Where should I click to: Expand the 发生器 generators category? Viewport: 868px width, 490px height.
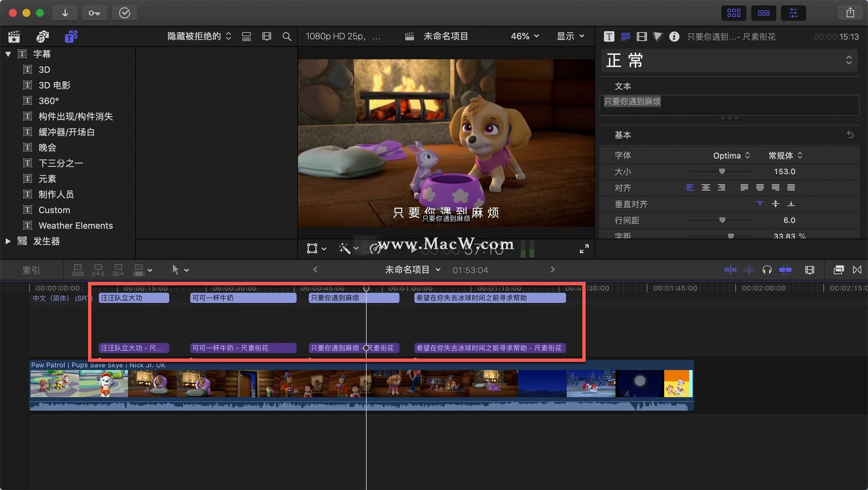point(8,241)
